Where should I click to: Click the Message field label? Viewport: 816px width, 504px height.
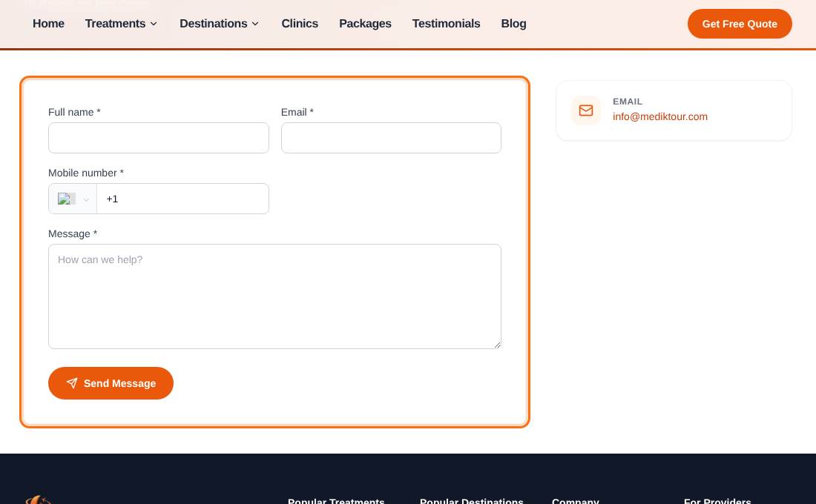[x=73, y=234]
